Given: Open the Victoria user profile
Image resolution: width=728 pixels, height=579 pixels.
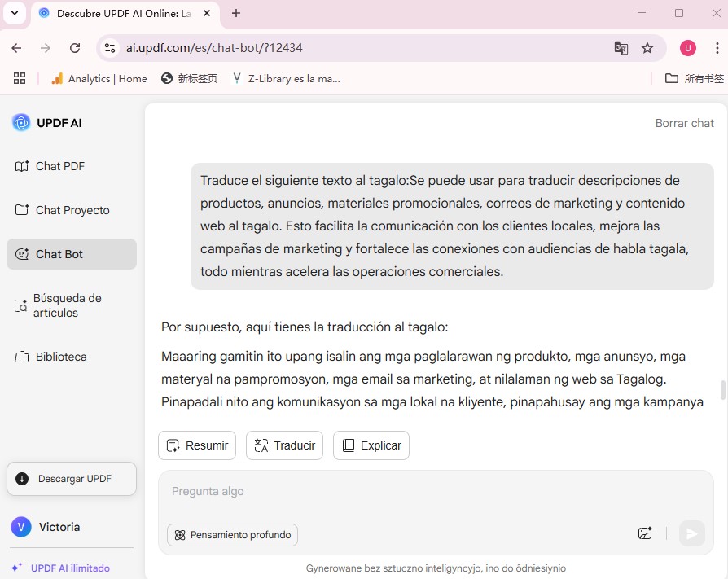Looking at the screenshot, I should [46, 527].
